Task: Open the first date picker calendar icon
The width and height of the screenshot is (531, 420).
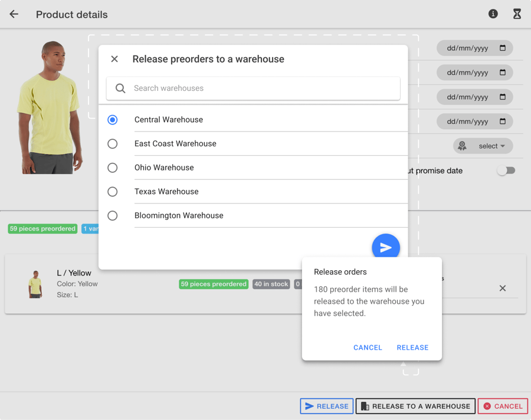Action: [x=503, y=48]
